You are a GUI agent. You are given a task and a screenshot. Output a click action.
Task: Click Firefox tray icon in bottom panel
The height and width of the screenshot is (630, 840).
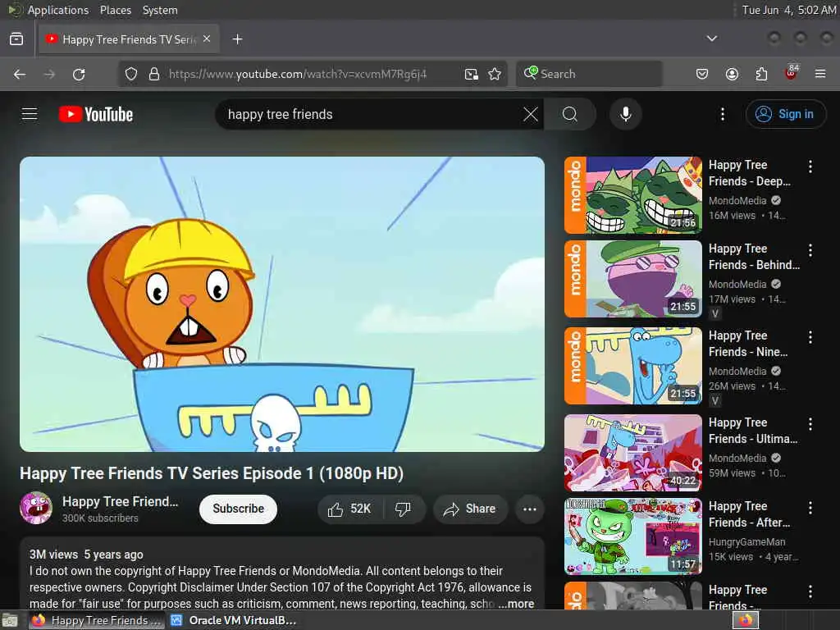(x=746, y=620)
